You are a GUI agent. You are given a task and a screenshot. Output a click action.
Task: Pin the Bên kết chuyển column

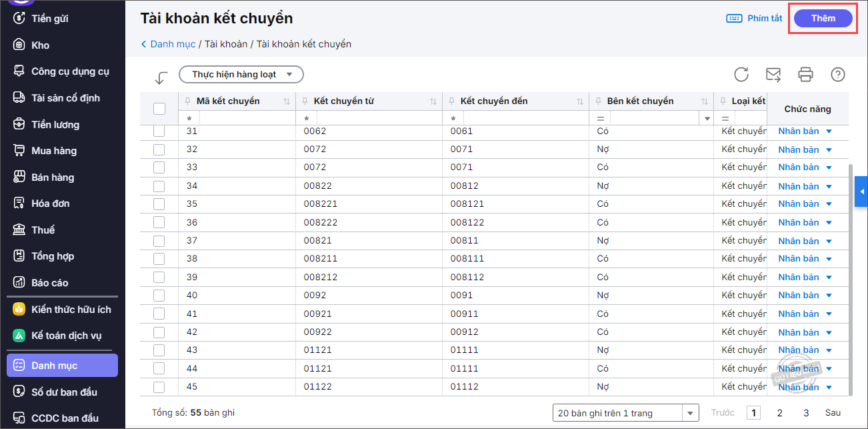(599, 101)
